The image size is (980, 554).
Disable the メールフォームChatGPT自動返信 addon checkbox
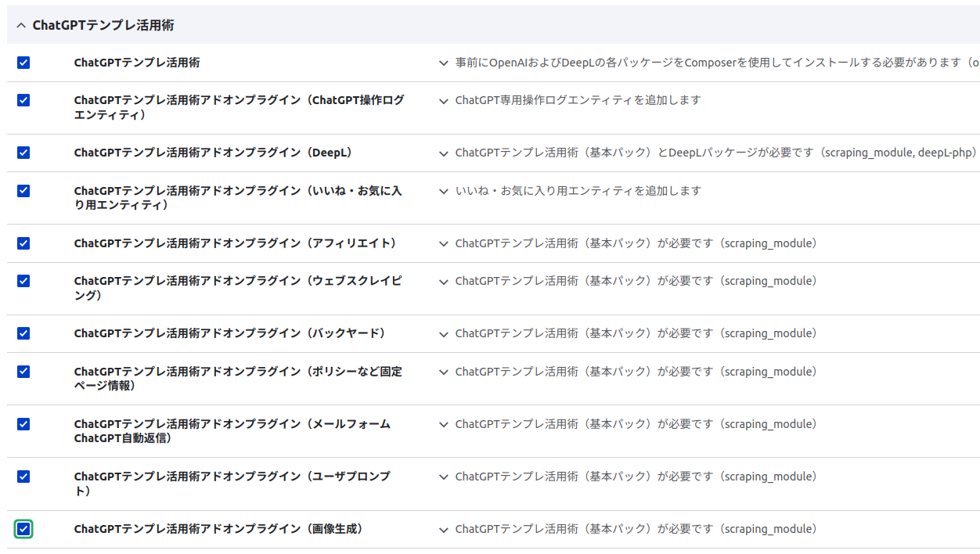(23, 423)
